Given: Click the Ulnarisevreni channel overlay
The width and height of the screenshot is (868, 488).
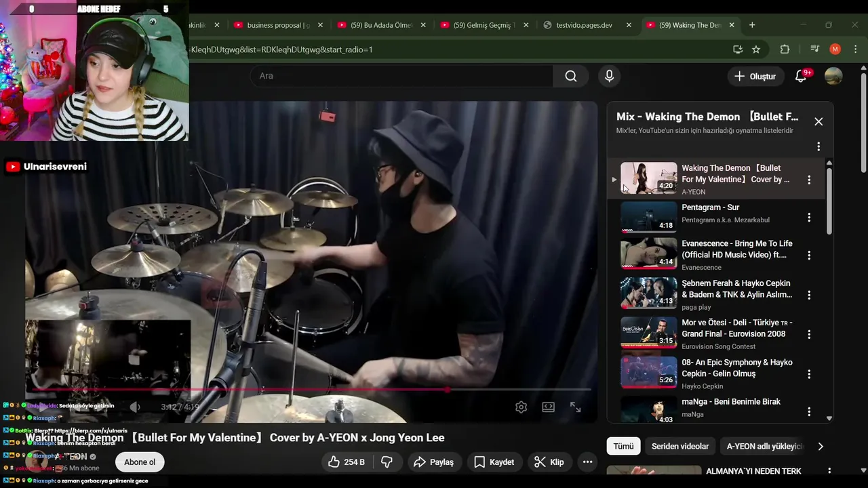Looking at the screenshot, I should 46,167.
